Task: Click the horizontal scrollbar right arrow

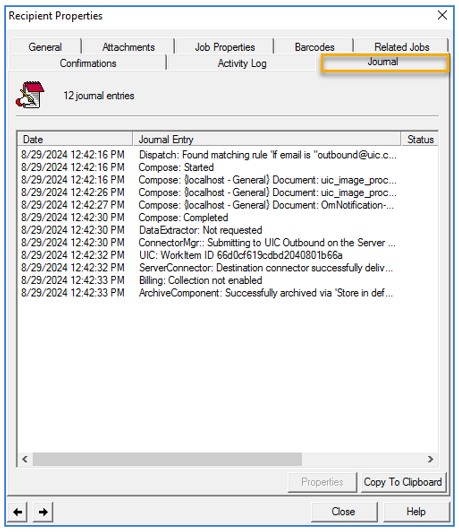Action: [x=431, y=459]
